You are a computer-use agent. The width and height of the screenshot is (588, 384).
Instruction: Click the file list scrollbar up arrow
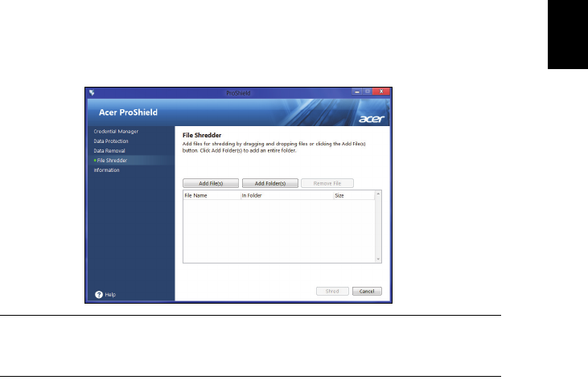[x=378, y=194]
